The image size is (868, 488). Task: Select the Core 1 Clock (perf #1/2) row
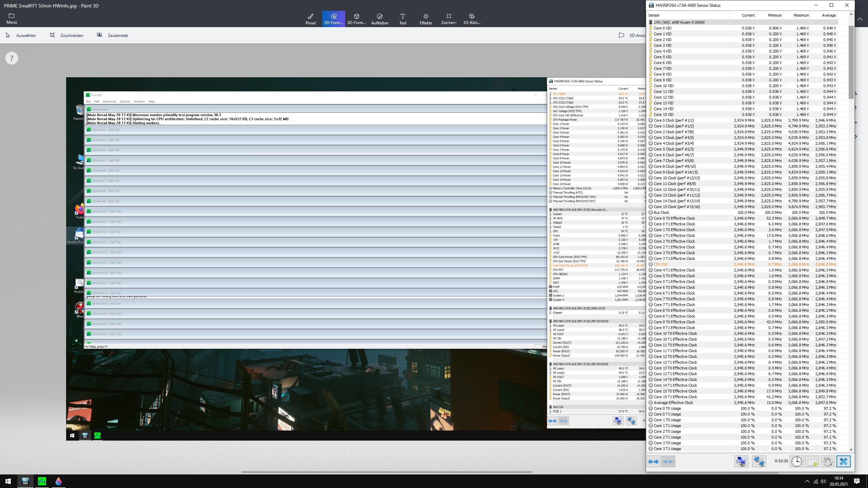743,126
